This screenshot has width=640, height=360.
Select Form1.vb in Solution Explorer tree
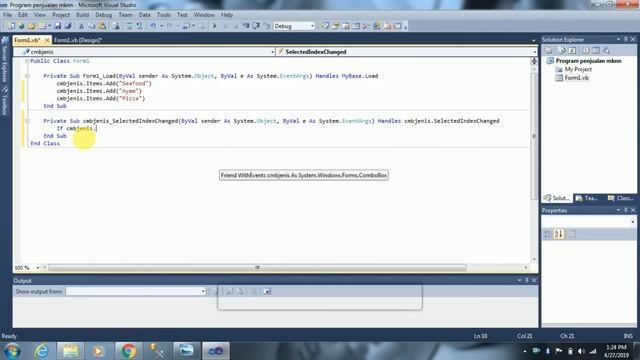576,78
